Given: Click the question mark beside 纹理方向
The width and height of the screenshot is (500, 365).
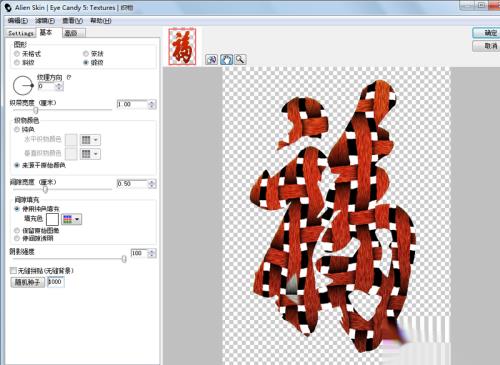Looking at the screenshot, I should click(69, 77).
